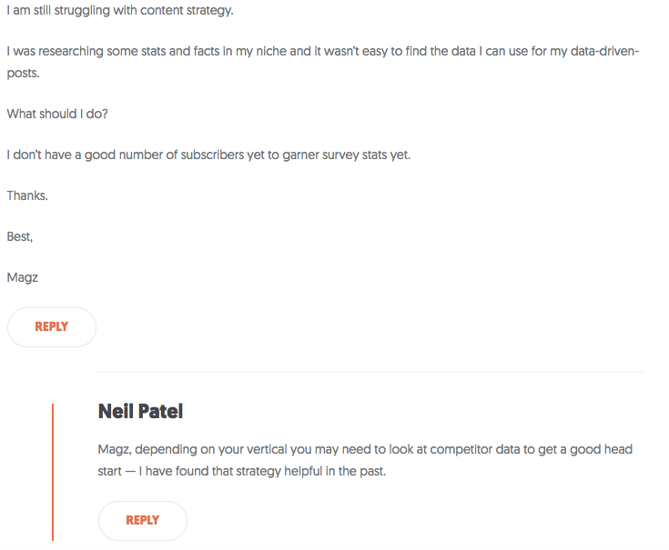Click the "Best," sign-off line

coord(20,236)
